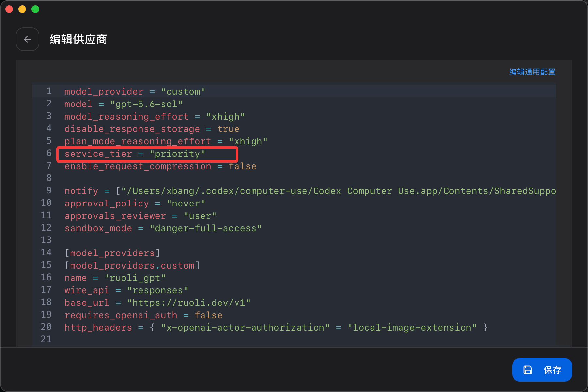Viewport: 588px width, 392px height.
Task: Click base_url = "https://ruoli.dev/v1" line
Action: click(157, 302)
